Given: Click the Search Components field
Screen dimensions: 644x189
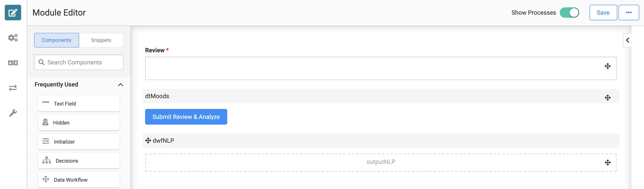Looking at the screenshot, I should tap(79, 62).
